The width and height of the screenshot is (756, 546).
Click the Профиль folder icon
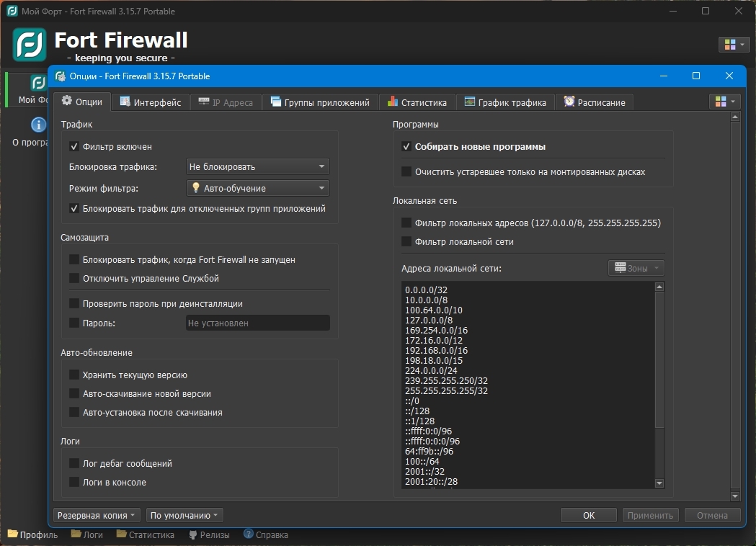click(x=12, y=534)
